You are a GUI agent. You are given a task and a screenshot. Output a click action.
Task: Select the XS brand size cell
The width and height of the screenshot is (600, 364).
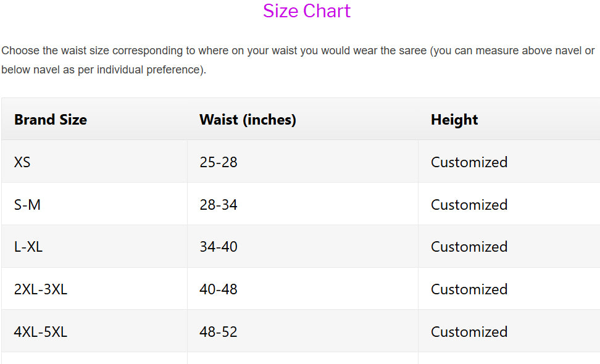[x=22, y=162]
